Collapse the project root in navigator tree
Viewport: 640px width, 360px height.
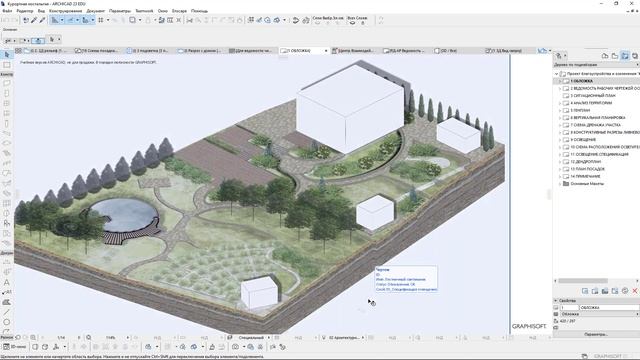[x=556, y=74]
